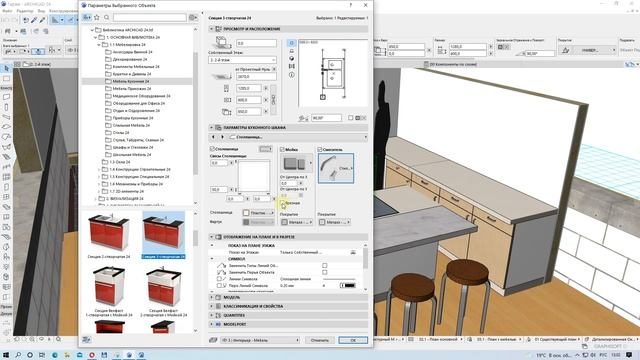Click the rotation angle 90,00° field
Image resolution: width=640 pixels, height=360 pixels.
click(x=326, y=118)
